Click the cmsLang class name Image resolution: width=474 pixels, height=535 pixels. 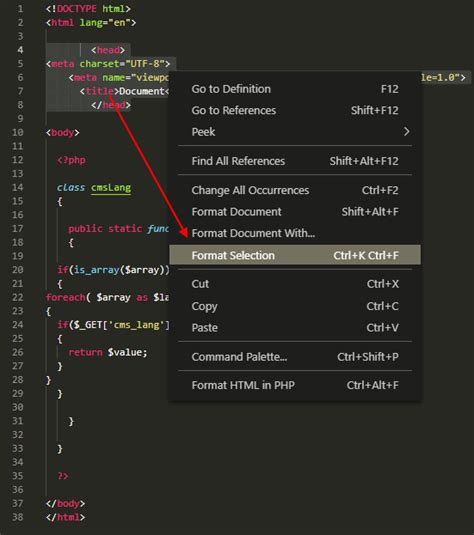111,188
